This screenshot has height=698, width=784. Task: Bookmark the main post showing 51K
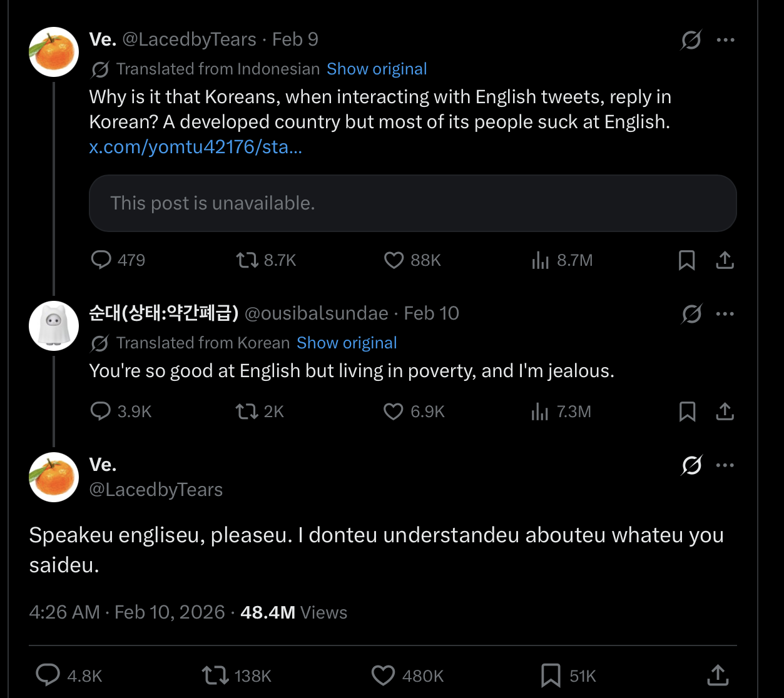(x=550, y=675)
